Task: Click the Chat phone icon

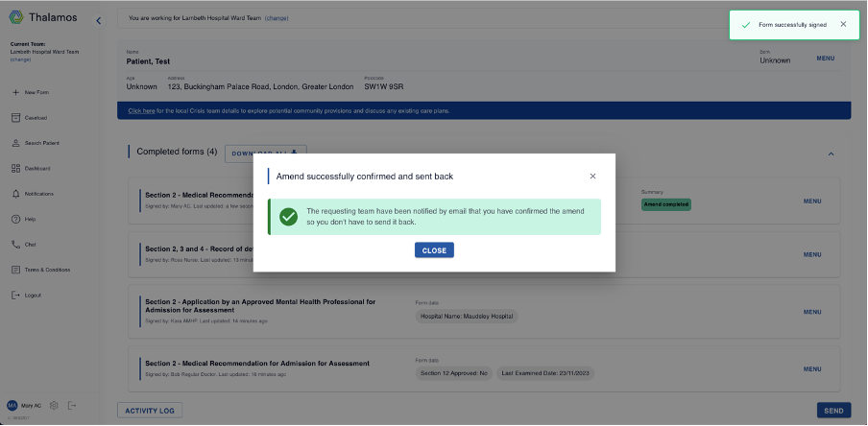Action: pos(15,245)
